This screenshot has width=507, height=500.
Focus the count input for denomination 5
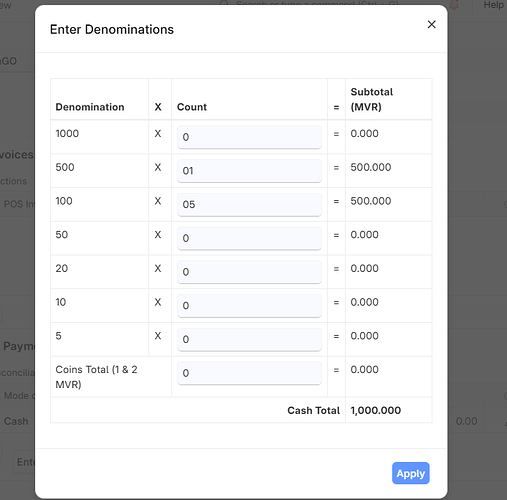[249, 339]
